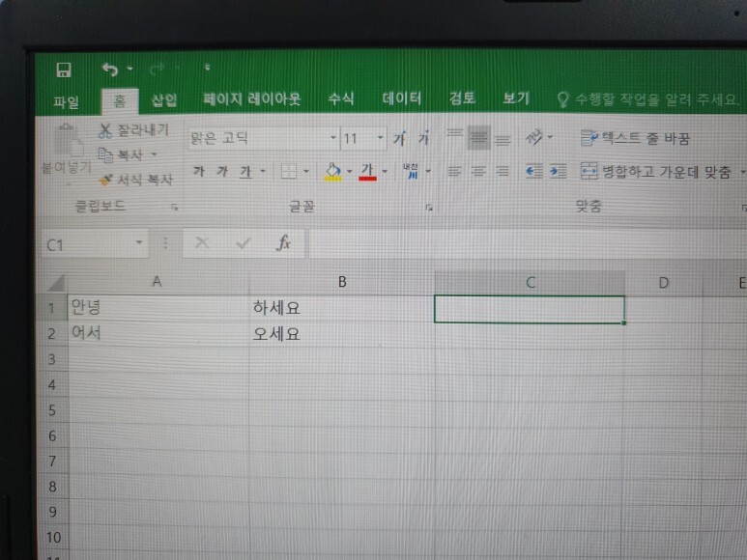This screenshot has width=747, height=560.
Task: Open Customize Quick Access Toolbar dropdown
Action: [207, 68]
